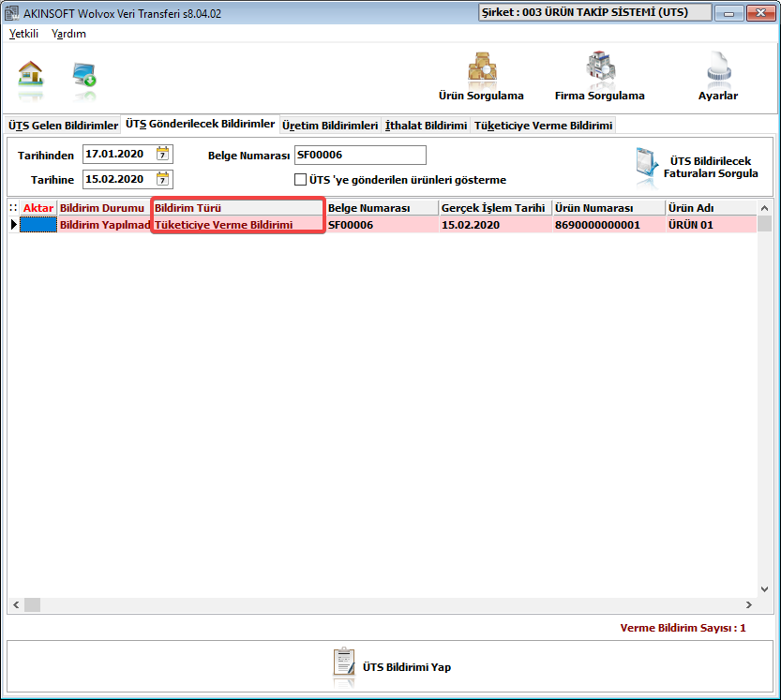Click vertical scrollbar down arrow

[x=764, y=589]
